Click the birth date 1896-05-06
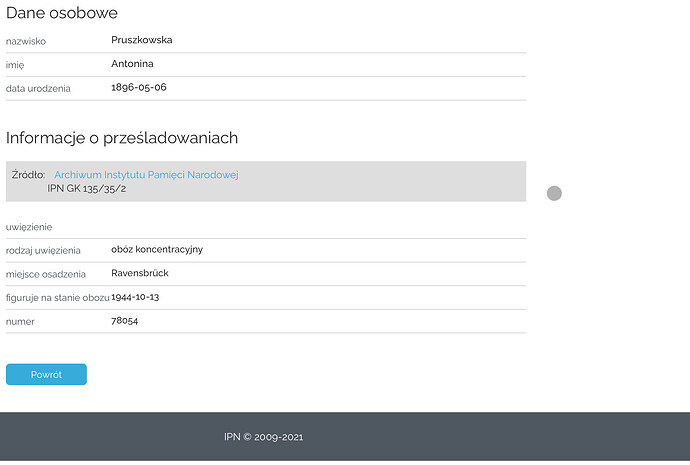The image size is (690, 465). point(138,88)
